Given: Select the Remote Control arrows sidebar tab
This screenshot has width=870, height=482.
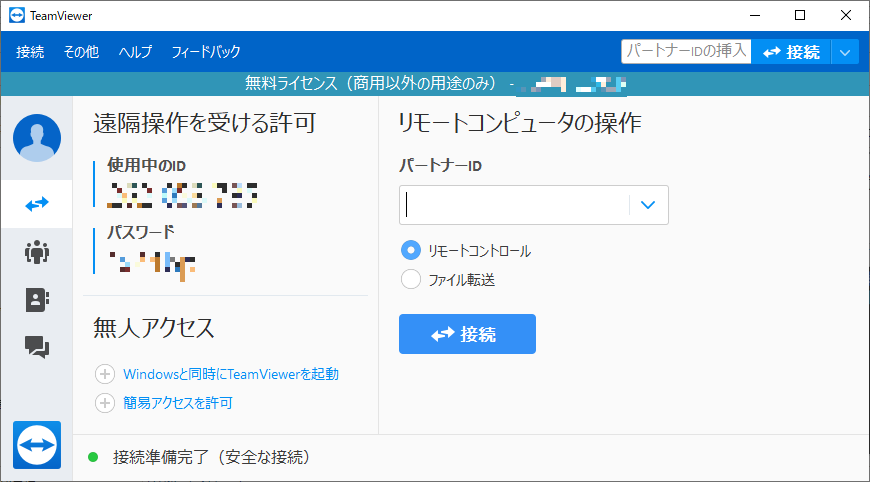Looking at the screenshot, I should coord(37,204).
